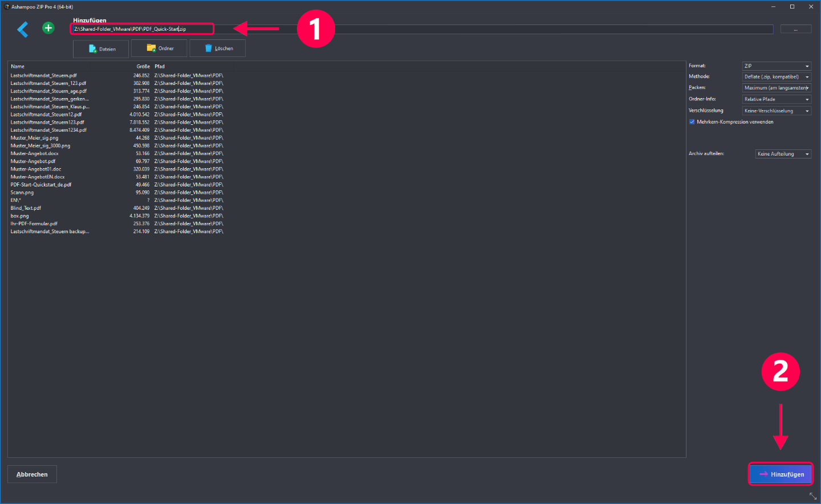Select the EN\* folder entry

tap(15, 200)
